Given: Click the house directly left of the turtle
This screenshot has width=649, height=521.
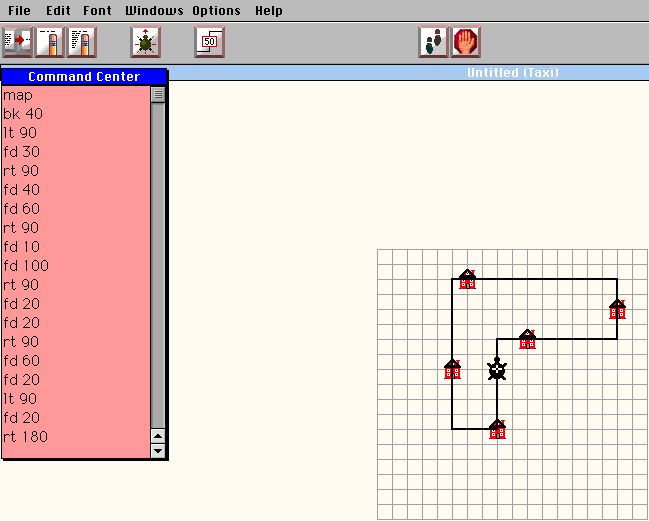Looking at the screenshot, I should click(452, 369).
